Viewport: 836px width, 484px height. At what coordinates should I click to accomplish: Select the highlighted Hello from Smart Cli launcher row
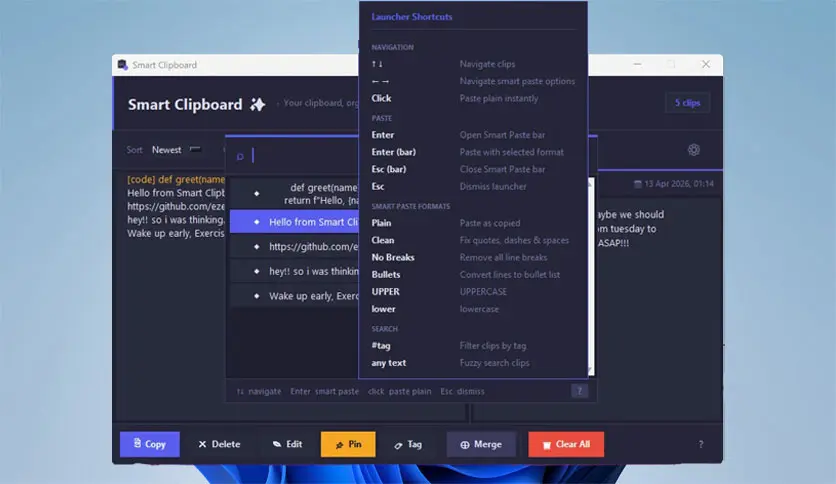click(x=294, y=222)
